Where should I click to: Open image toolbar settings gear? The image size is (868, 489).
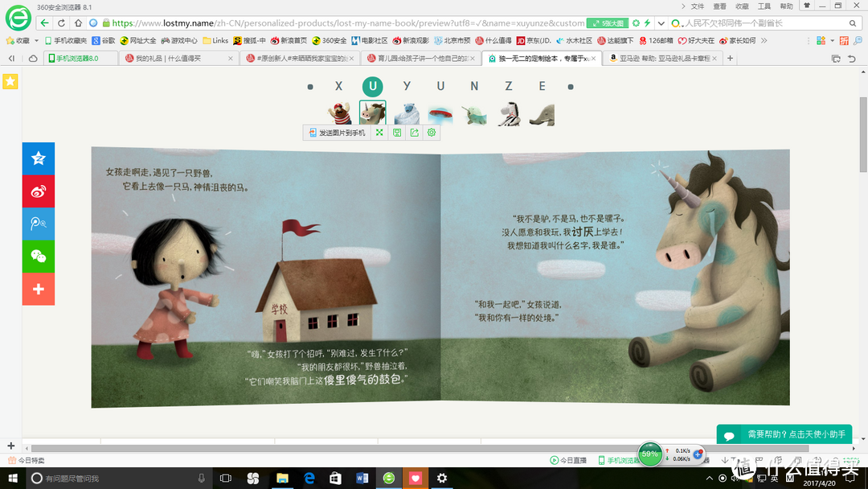432,133
